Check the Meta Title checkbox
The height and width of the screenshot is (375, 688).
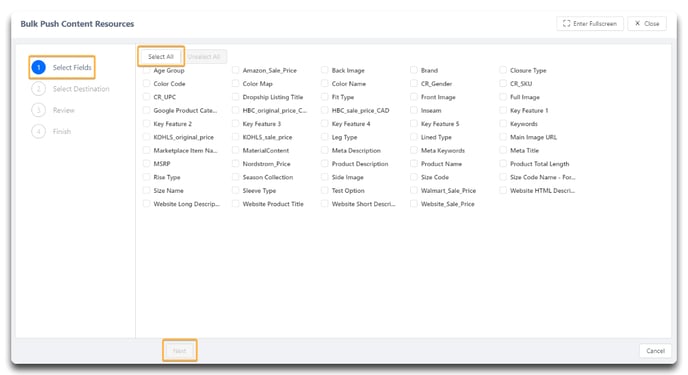(503, 150)
